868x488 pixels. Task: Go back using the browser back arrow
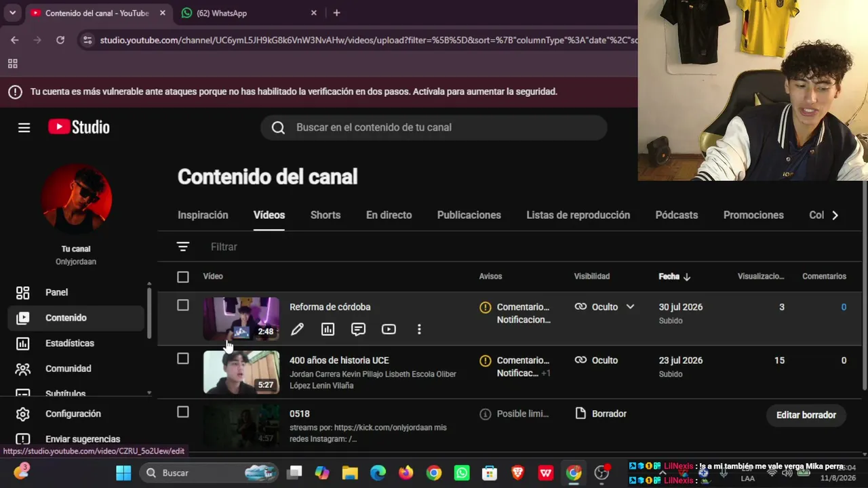point(15,40)
